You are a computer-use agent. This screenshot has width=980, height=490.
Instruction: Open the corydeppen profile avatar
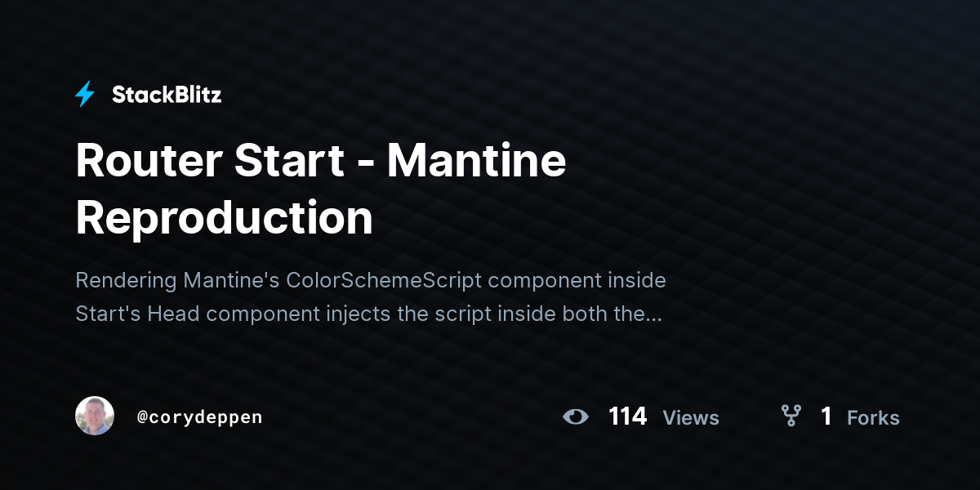[x=95, y=416]
